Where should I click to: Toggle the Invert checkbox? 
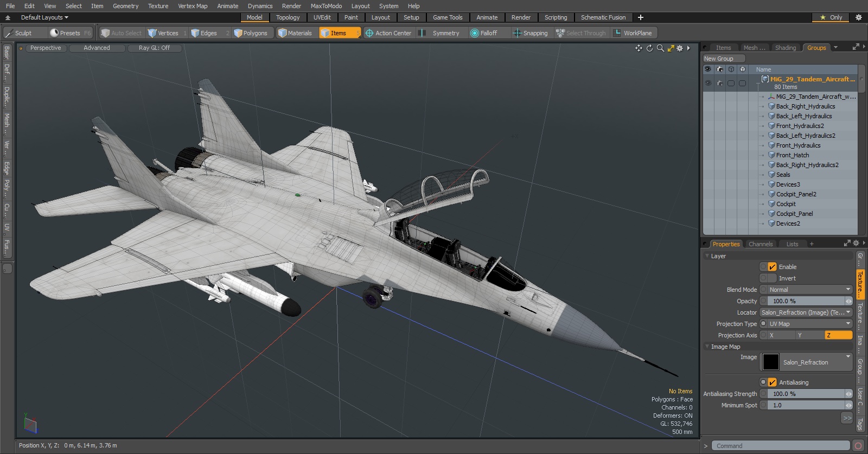pyautogui.click(x=772, y=278)
